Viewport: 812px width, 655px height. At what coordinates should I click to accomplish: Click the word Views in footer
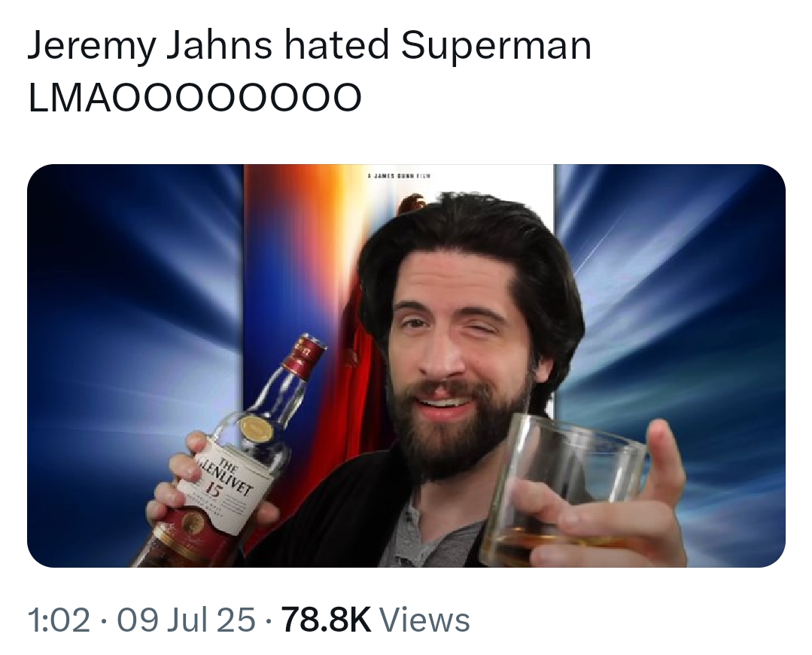pyautogui.click(x=424, y=620)
